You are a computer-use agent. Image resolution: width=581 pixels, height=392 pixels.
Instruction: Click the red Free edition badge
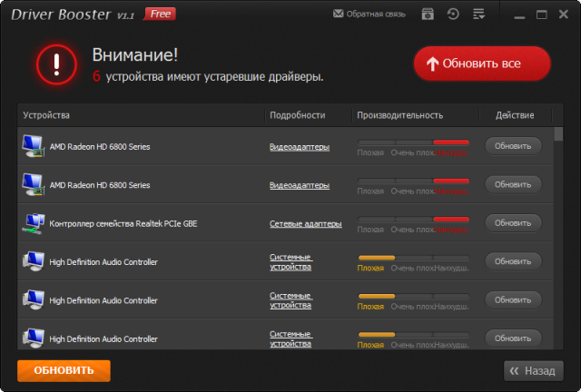click(161, 14)
